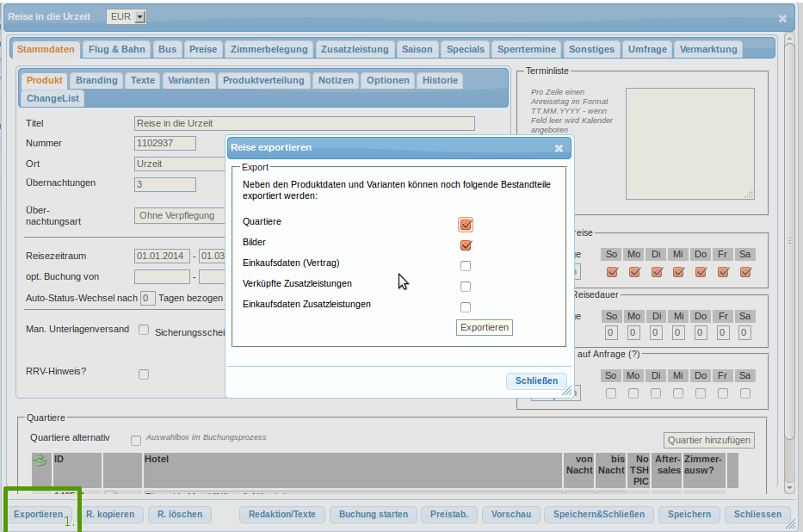Click the dialog resize grip beside Schließen
This screenshot has width=803, height=532.
[567, 392]
